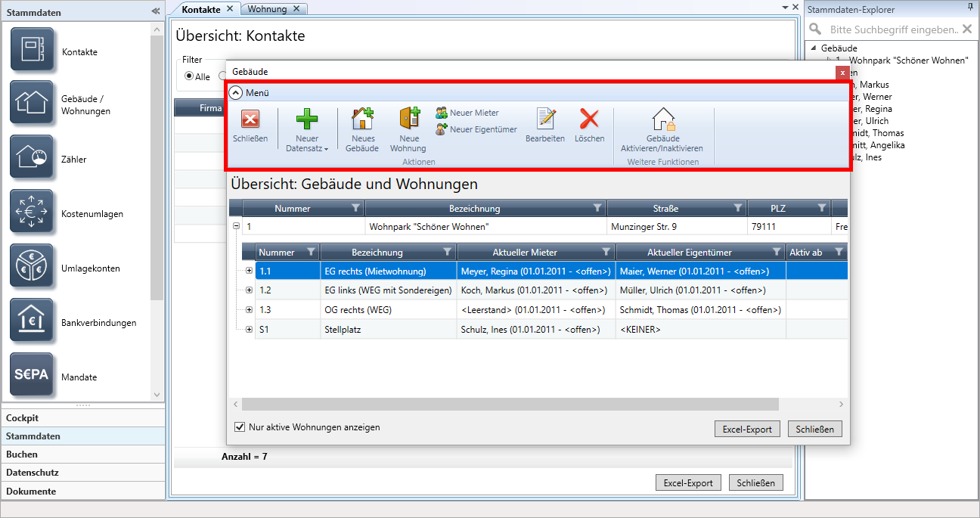
Task: Collapse the Menü ribbon section
Action: click(x=236, y=93)
